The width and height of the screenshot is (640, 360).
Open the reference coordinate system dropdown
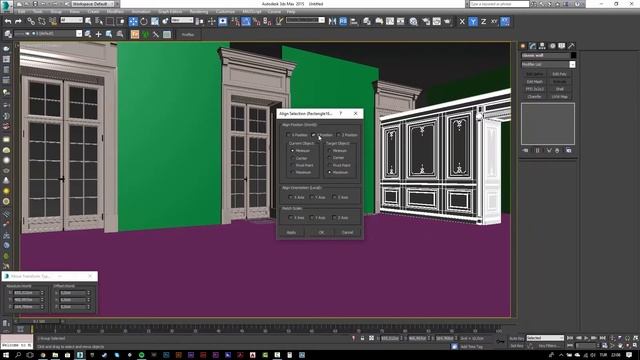click(x=182, y=20)
